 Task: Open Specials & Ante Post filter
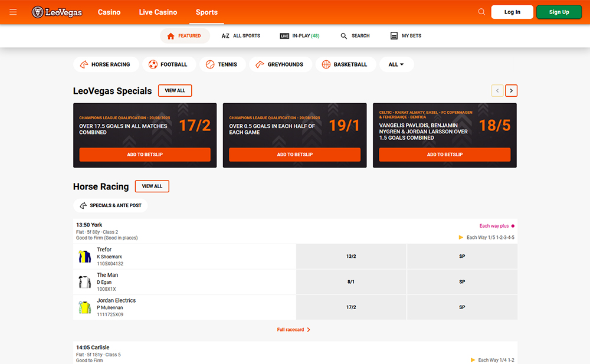click(x=110, y=205)
